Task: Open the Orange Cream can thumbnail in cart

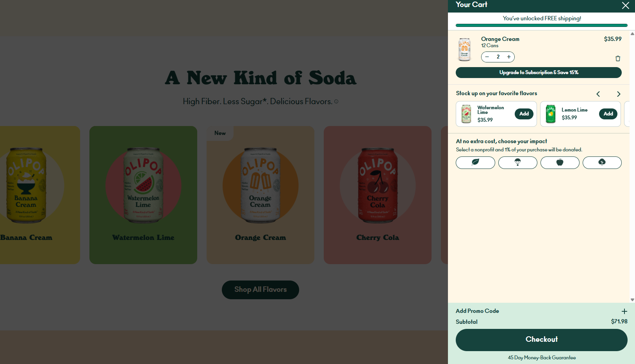Action: [x=464, y=50]
